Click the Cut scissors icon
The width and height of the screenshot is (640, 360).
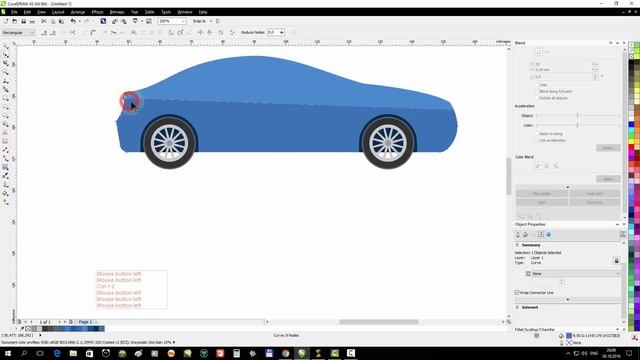click(x=44, y=21)
